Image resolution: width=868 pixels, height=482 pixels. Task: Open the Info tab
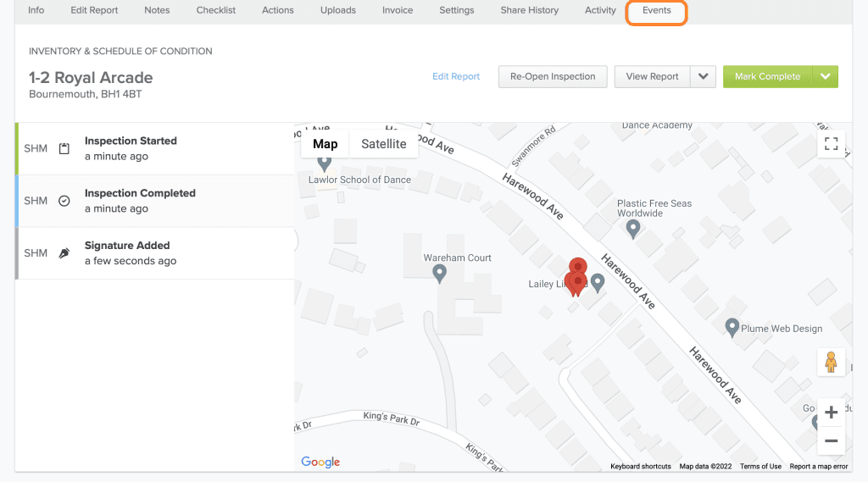coord(36,10)
